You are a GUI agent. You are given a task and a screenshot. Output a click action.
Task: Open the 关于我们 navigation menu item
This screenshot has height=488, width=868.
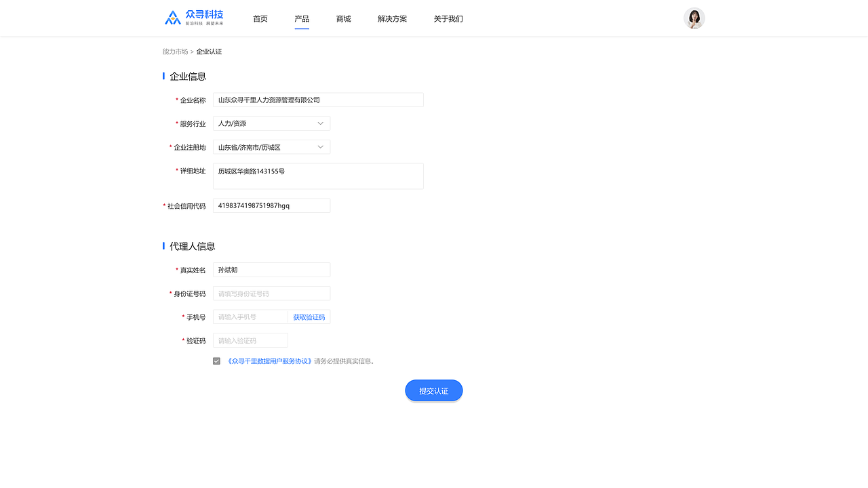point(448,19)
